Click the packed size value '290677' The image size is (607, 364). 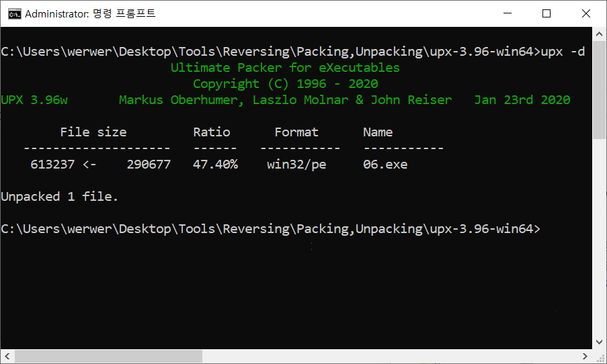pos(149,165)
